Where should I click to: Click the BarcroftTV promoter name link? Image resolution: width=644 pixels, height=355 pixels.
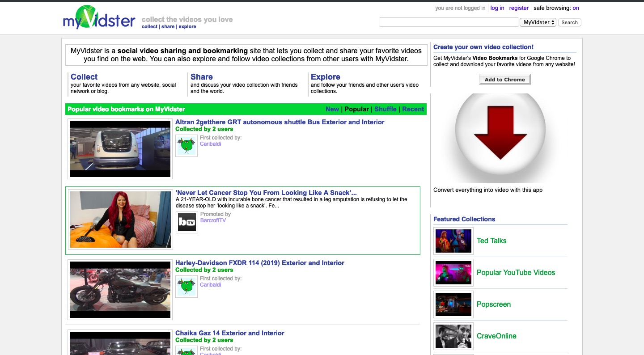click(x=213, y=220)
